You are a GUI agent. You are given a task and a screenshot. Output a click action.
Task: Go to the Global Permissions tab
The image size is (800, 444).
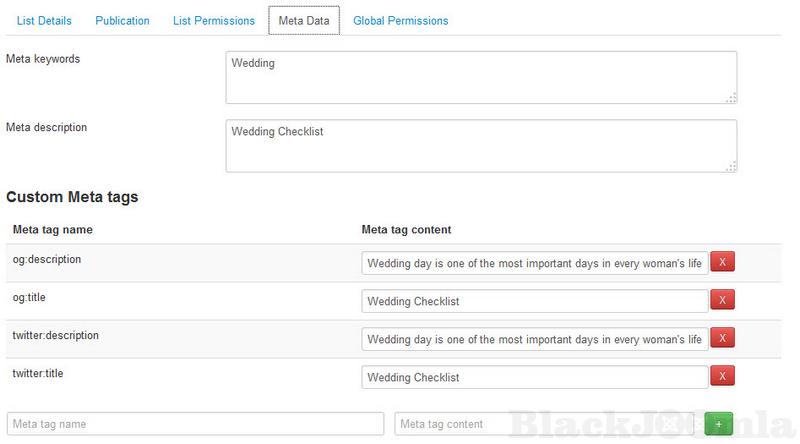coord(400,20)
